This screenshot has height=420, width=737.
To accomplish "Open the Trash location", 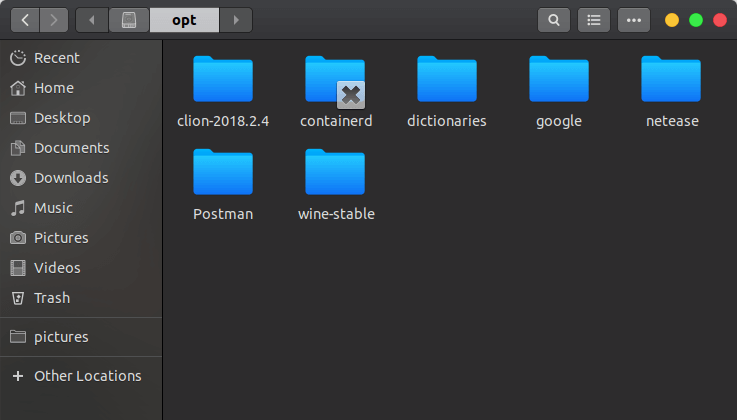I will tap(52, 298).
